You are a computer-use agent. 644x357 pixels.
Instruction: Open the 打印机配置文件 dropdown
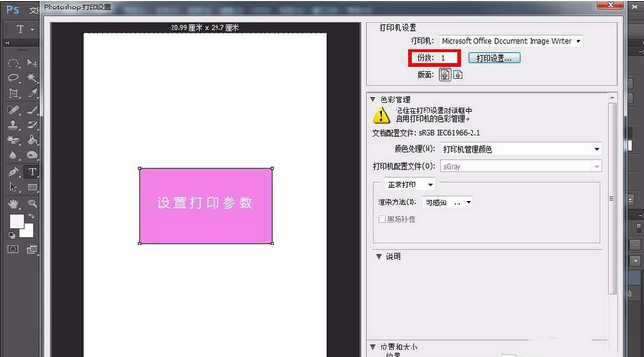tap(521, 166)
